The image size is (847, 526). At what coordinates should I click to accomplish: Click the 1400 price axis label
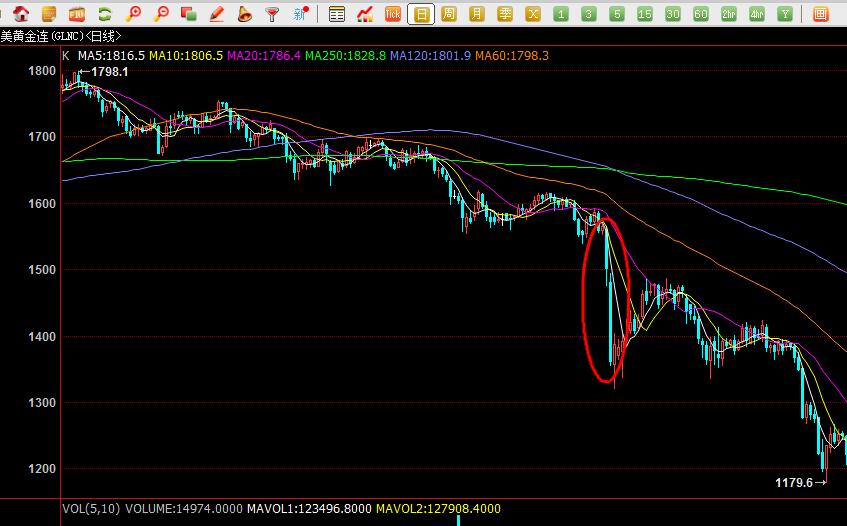[x=42, y=336]
